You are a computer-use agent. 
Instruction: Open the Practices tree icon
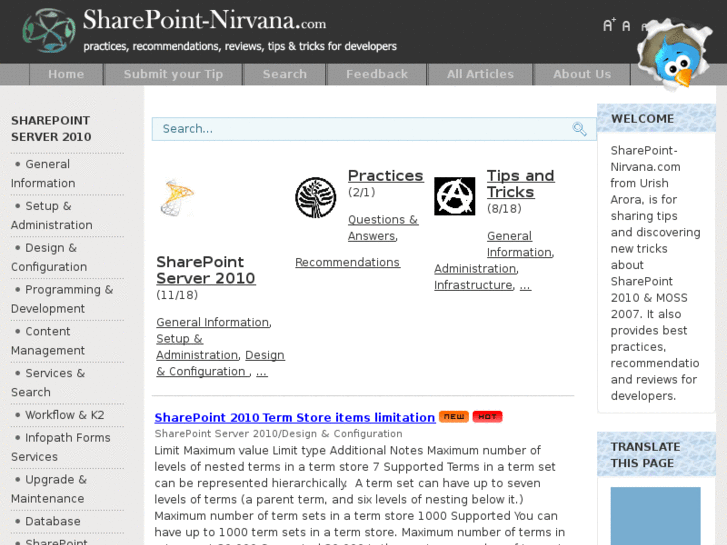click(x=316, y=197)
